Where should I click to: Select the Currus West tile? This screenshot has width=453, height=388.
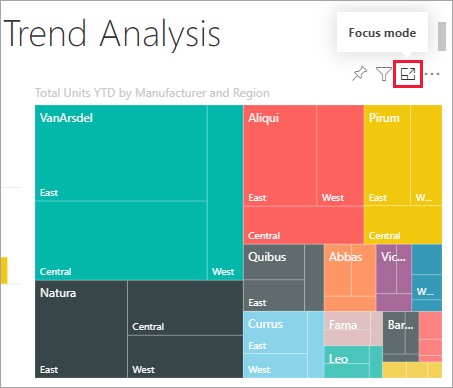point(275,366)
